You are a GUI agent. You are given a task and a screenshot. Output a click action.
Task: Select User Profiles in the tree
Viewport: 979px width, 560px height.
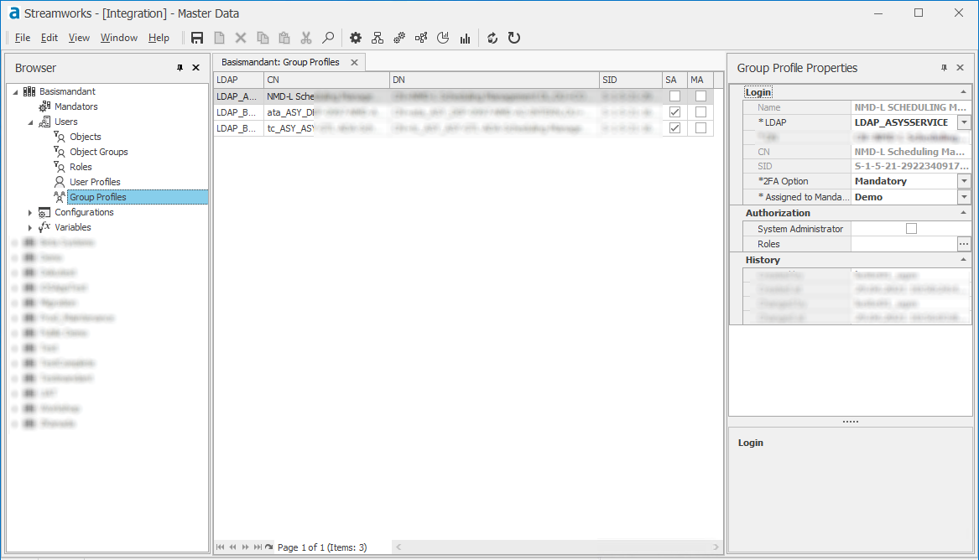(95, 182)
